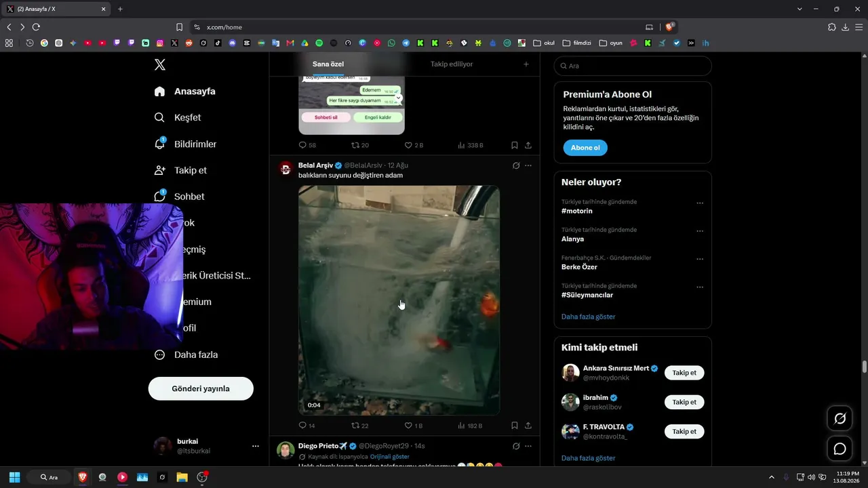Image resolution: width=868 pixels, height=488 pixels.
Task: Click the X logo in the sidebar
Action: pyautogui.click(x=160, y=65)
